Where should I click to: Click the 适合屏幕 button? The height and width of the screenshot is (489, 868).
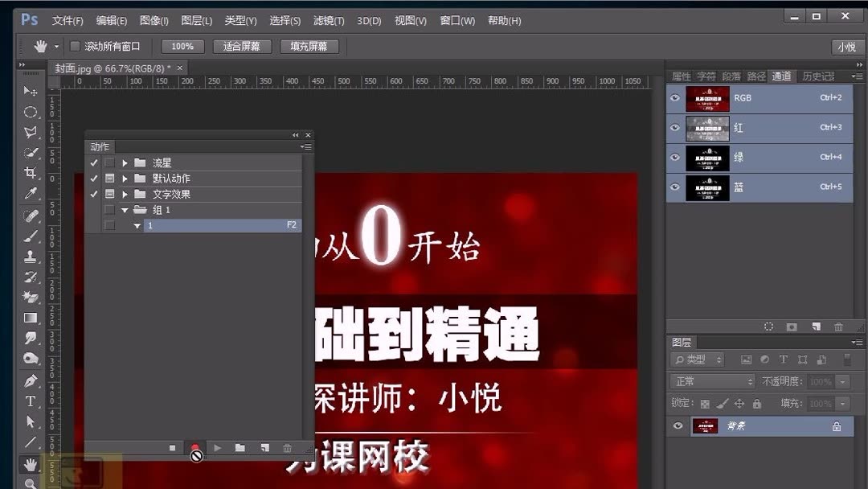tap(241, 46)
